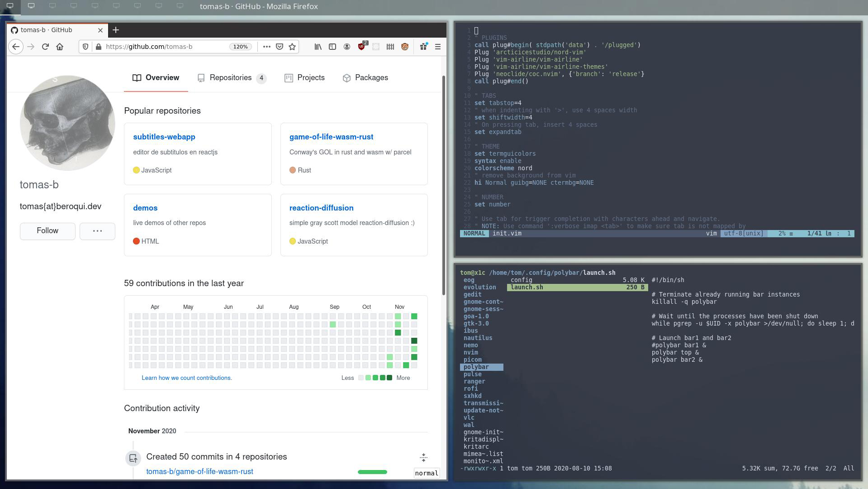Screen dimensions: 868x489
Task: Open the Overview profile tab
Action: (156, 78)
